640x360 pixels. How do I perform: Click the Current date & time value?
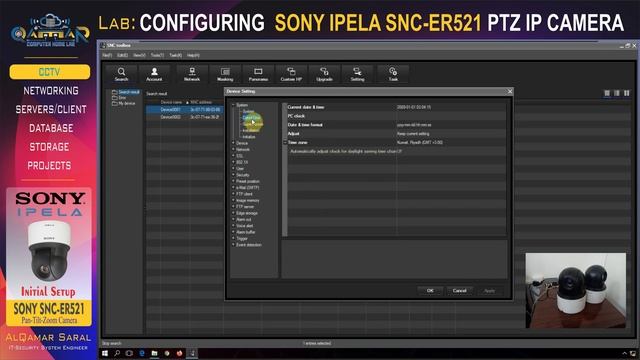[450, 107]
